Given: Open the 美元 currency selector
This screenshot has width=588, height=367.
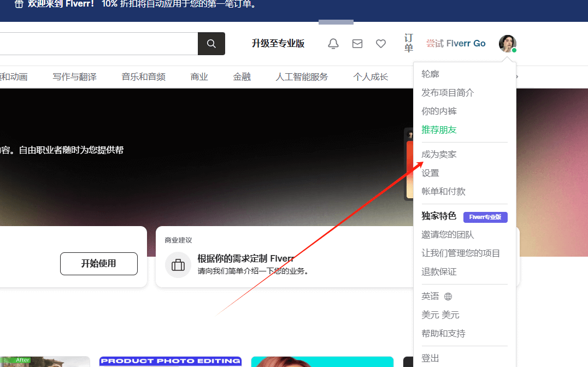Looking at the screenshot, I should [x=440, y=315].
